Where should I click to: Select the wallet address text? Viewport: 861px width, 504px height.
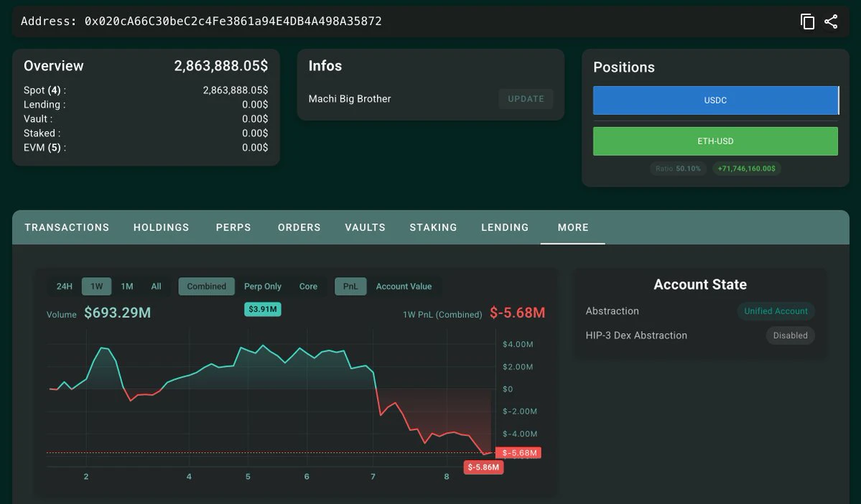tap(233, 22)
